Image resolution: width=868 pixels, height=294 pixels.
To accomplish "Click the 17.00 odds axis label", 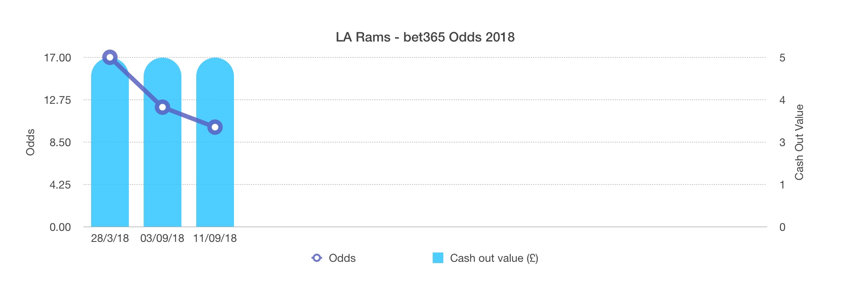I will coord(57,58).
